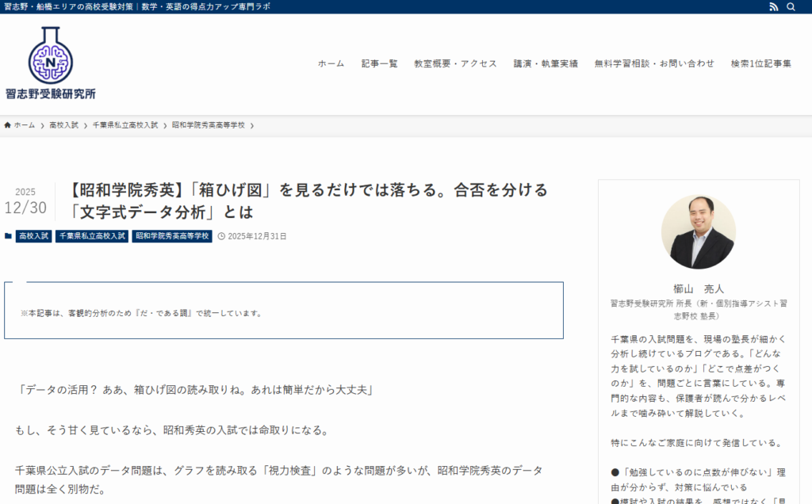The image size is (812, 504).
Task: Click 高校入試 breadcrumb link
Action: point(63,125)
